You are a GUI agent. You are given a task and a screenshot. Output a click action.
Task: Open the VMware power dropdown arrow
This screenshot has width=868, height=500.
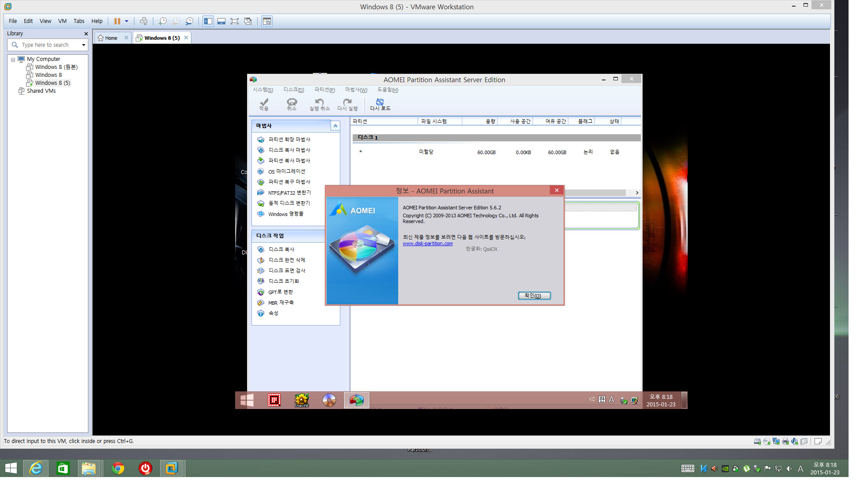[126, 21]
